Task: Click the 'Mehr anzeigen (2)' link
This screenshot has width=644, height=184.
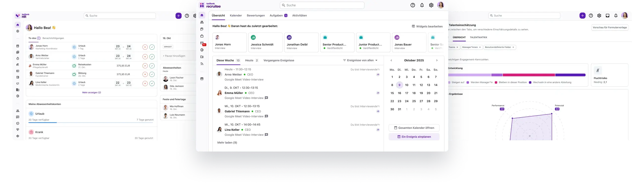Action: [x=91, y=92]
